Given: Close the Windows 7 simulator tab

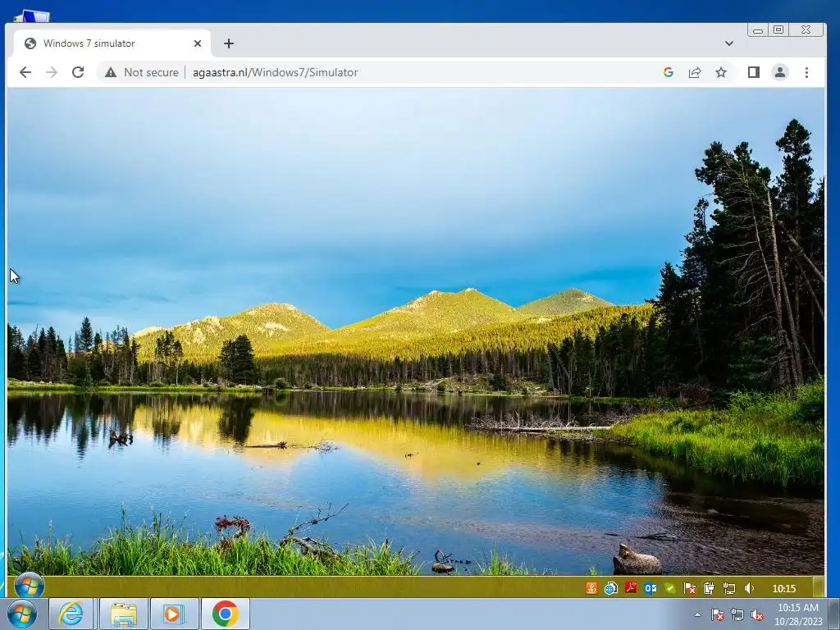Looking at the screenshot, I should pyautogui.click(x=198, y=43).
